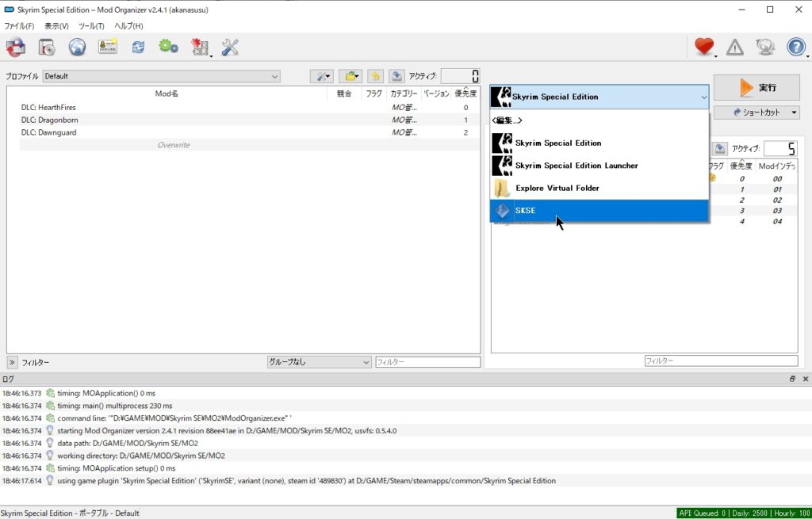This screenshot has height=519, width=812.
Task: Click the 'using game plugin' log line
Action: tap(406, 481)
